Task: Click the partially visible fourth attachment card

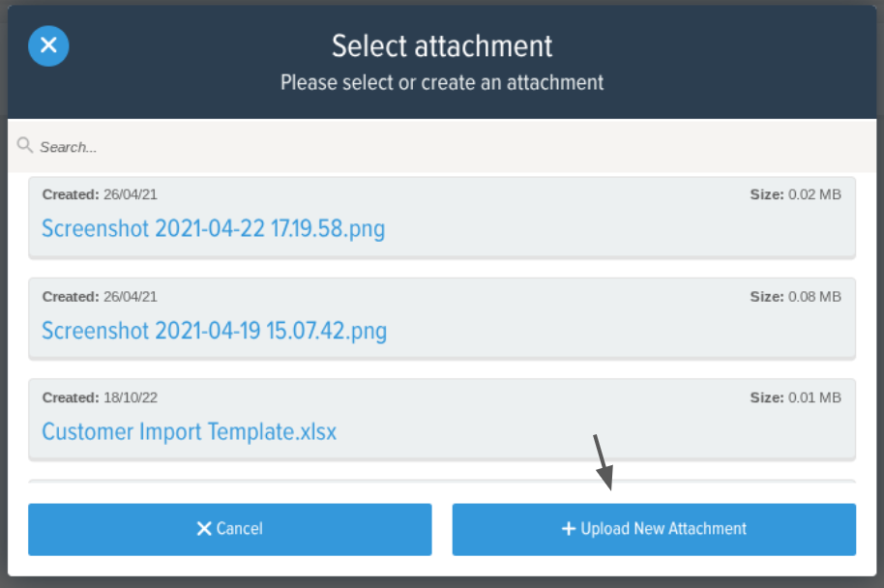Action: point(442,481)
